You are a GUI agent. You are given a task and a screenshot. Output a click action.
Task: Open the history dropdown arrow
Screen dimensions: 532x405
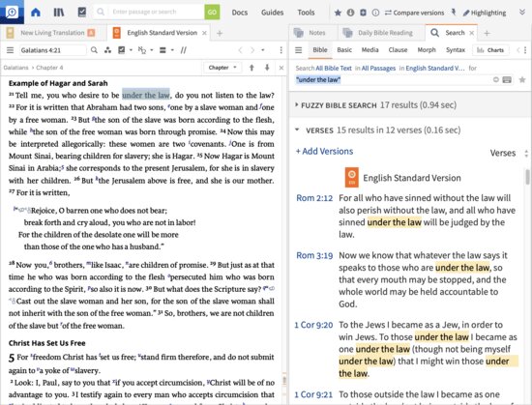(x=262, y=50)
